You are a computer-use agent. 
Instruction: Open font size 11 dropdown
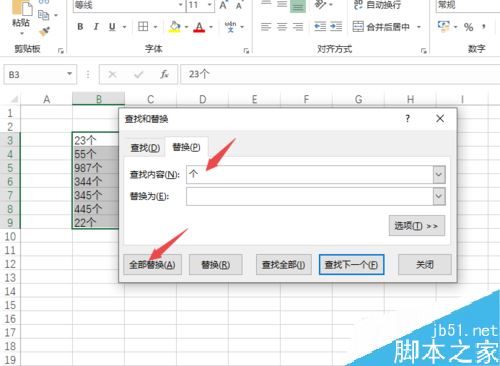[210, 5]
